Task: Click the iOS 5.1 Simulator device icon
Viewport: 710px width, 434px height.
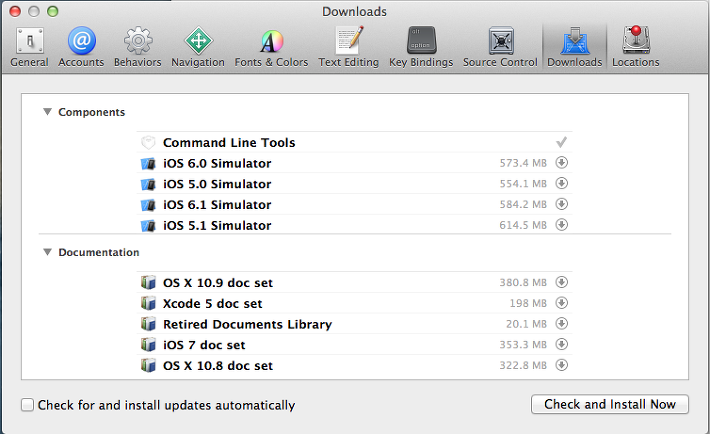Action: (148, 226)
